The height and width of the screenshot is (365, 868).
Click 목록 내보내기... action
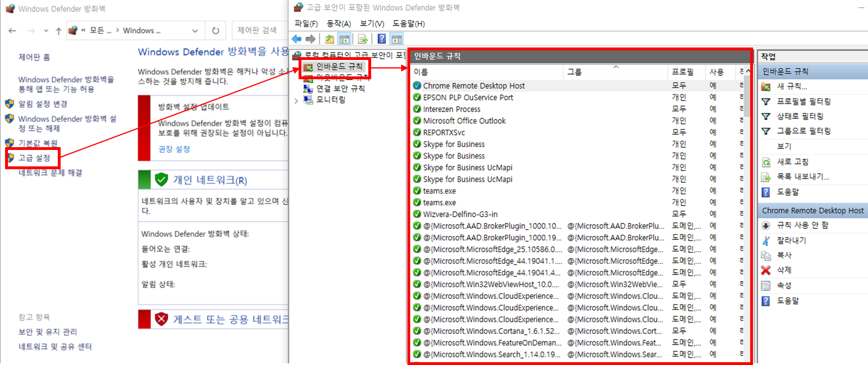click(x=803, y=177)
